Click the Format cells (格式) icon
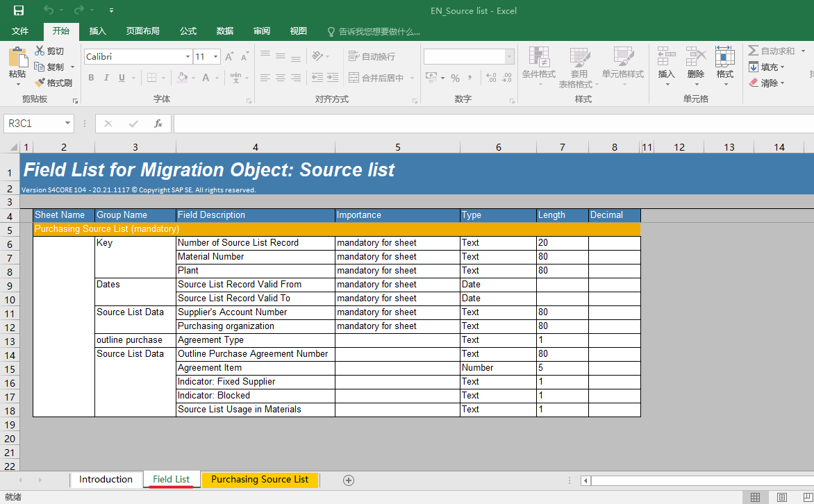 [x=724, y=56]
